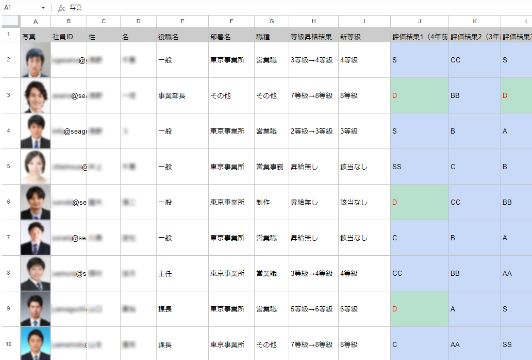Select row 7 header
532x360 pixels.
9,237
